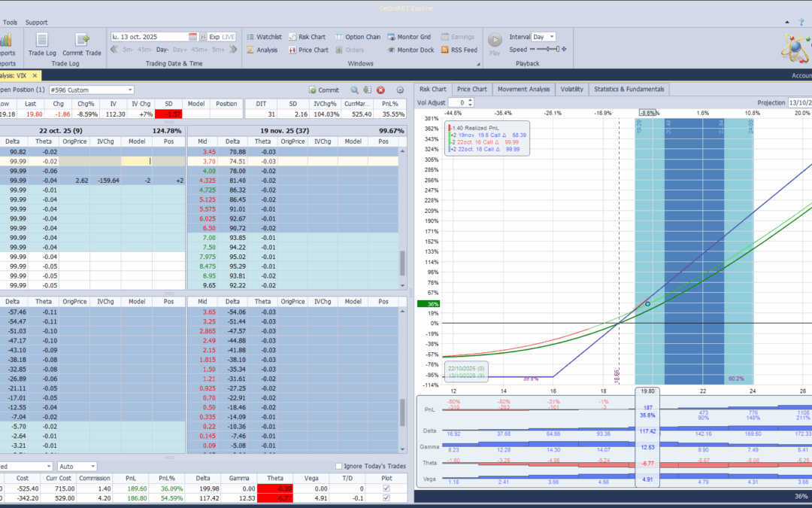
Task: Open the Monitor Dock window
Action: [x=411, y=50]
